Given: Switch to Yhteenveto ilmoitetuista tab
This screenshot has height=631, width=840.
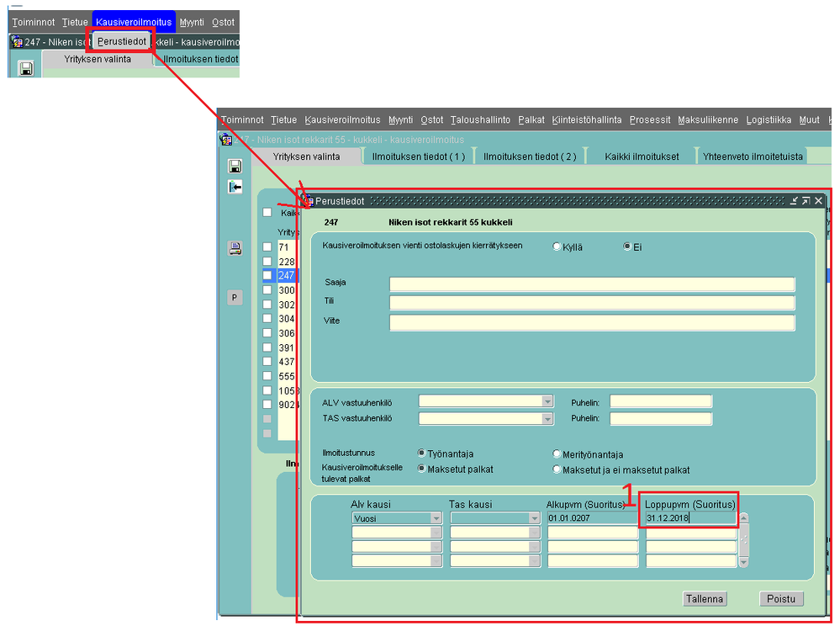Looking at the screenshot, I should (753, 156).
